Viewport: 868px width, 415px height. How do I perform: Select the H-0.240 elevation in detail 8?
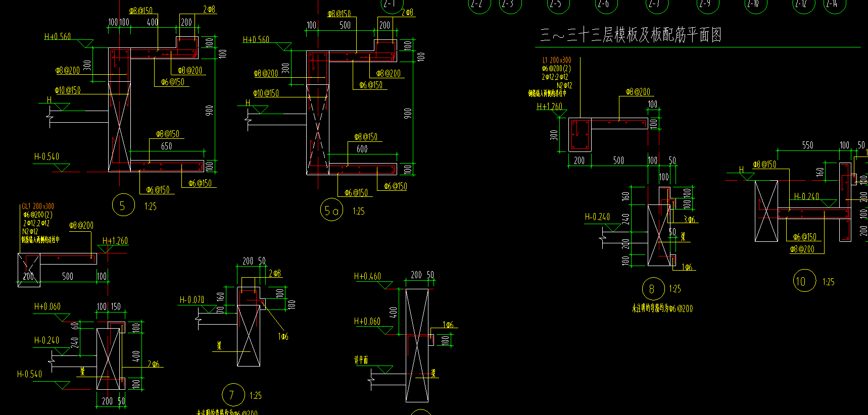597,217
